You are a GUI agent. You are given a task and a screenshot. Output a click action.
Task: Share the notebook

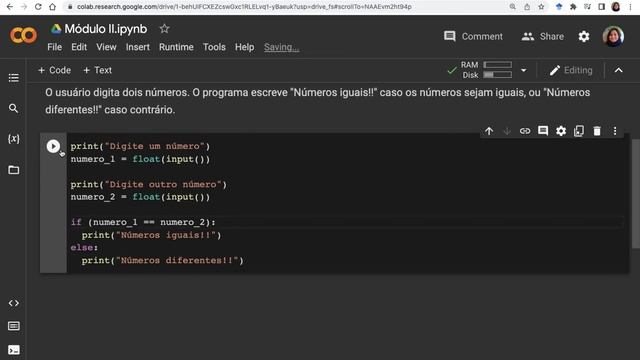click(542, 36)
